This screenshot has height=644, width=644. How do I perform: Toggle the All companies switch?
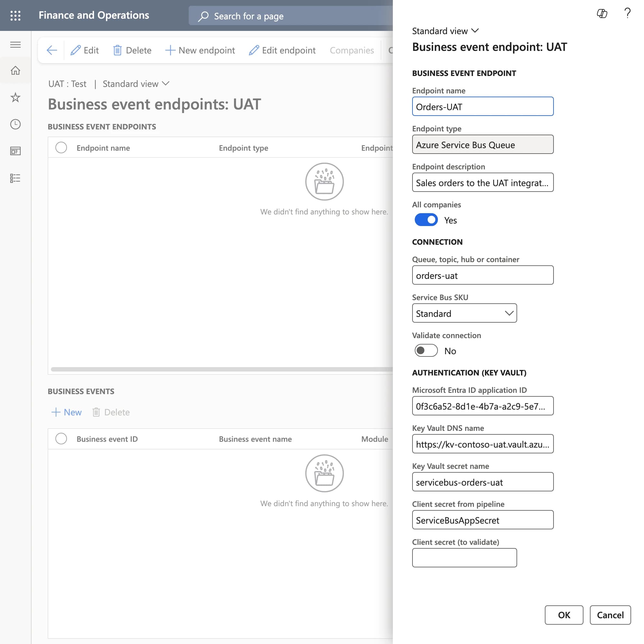point(426,220)
